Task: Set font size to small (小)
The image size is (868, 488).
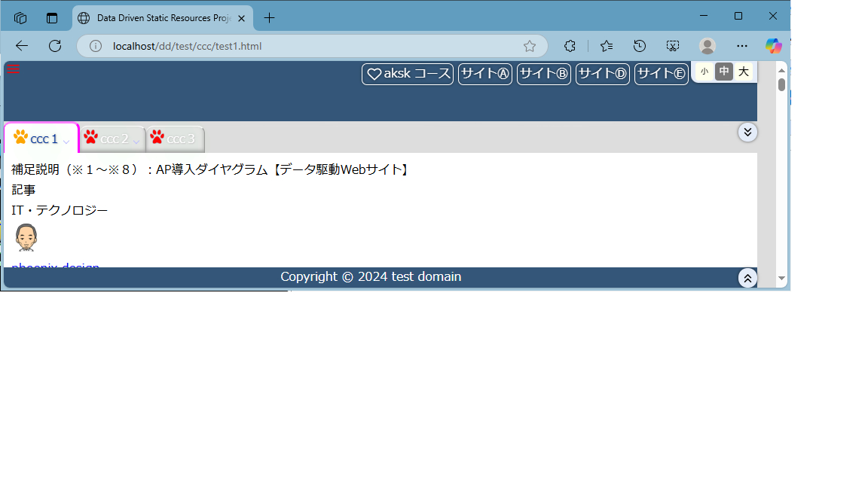Action: coord(704,72)
